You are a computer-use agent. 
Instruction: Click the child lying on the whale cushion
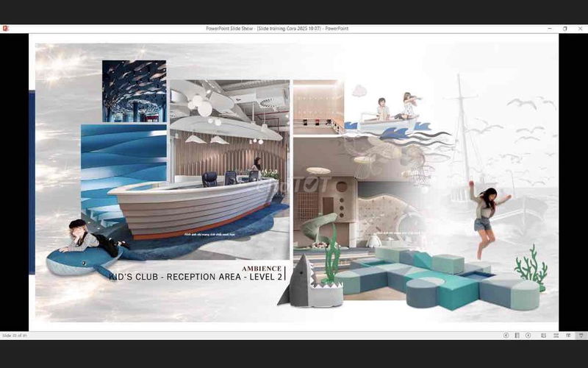(x=88, y=239)
